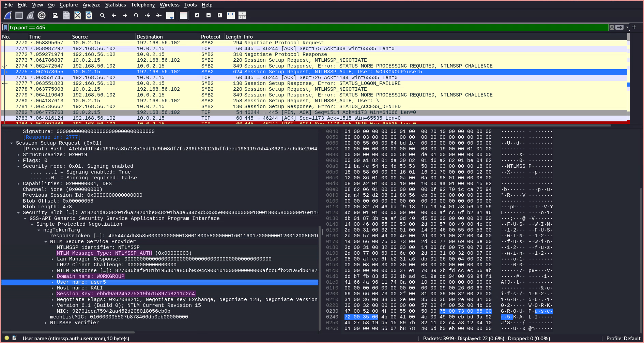Restart the current capture
The height and width of the screenshot is (343, 644).
click(x=30, y=15)
